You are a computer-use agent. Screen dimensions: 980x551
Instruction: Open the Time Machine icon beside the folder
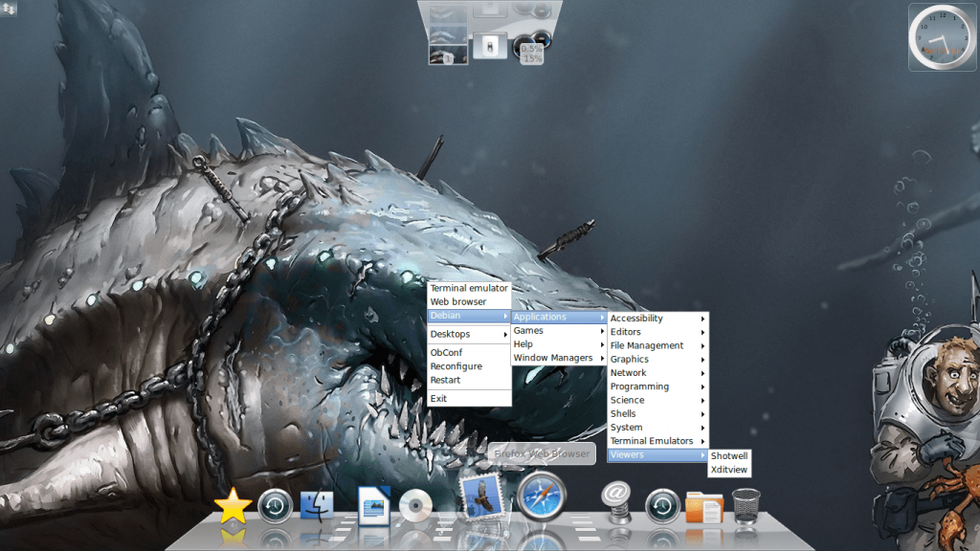(662, 505)
